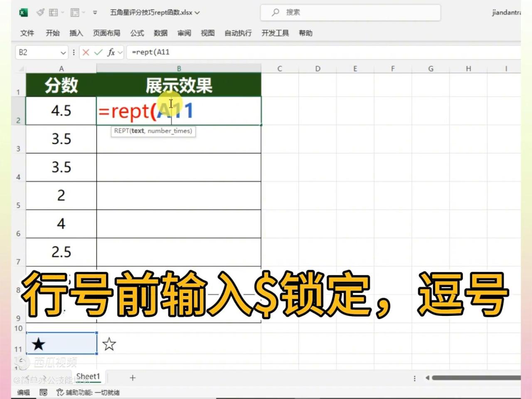Click the fx insert function icon
Viewport: 532px width, 399px height.
click(x=111, y=52)
